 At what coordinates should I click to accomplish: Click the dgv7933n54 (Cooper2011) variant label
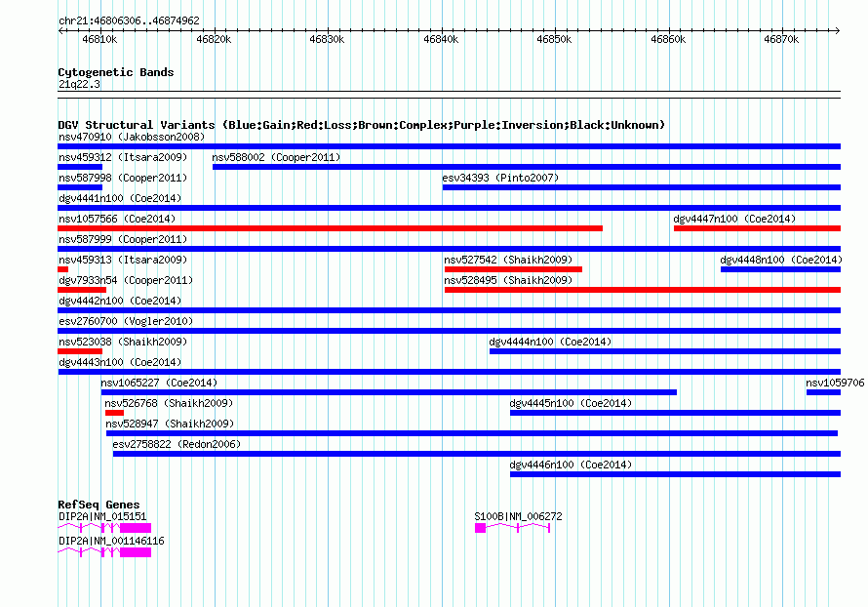pyautogui.click(x=126, y=280)
